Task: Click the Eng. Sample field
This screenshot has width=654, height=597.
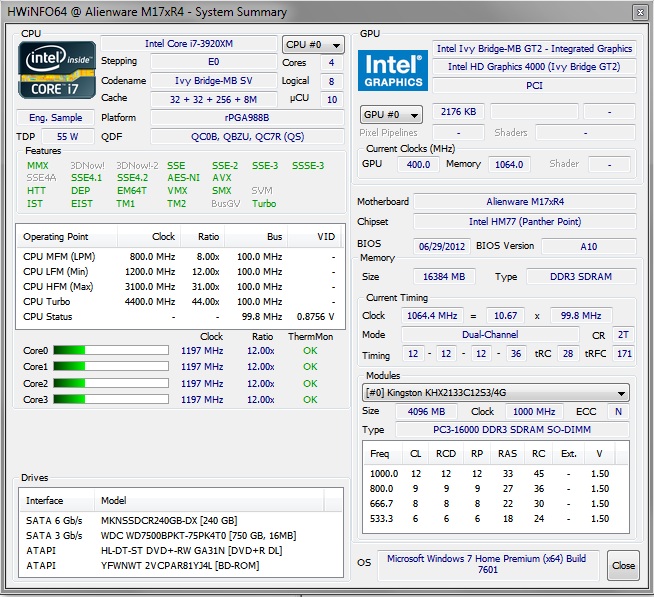Action: point(55,118)
